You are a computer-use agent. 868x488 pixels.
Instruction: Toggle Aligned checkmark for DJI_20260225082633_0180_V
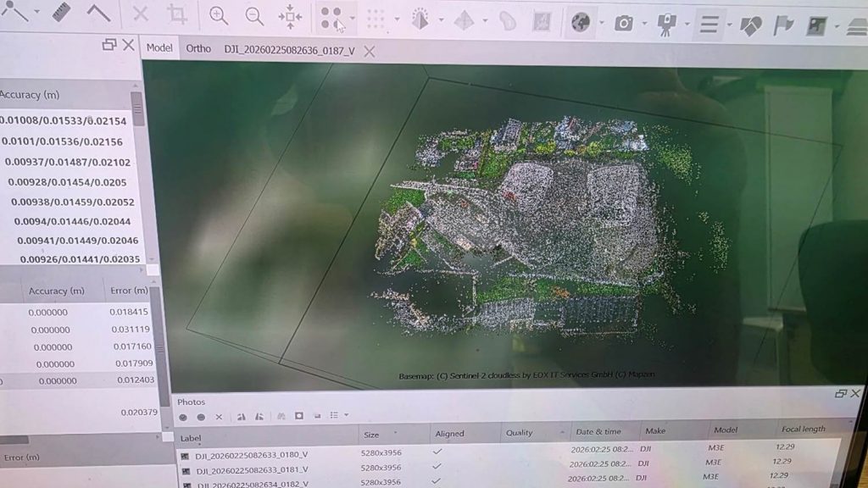point(437,452)
